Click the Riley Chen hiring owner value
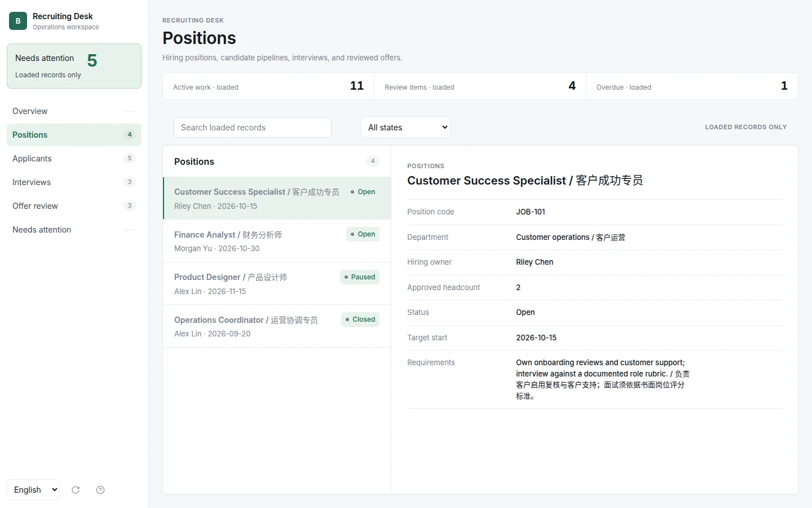This screenshot has width=812, height=508. [x=535, y=262]
